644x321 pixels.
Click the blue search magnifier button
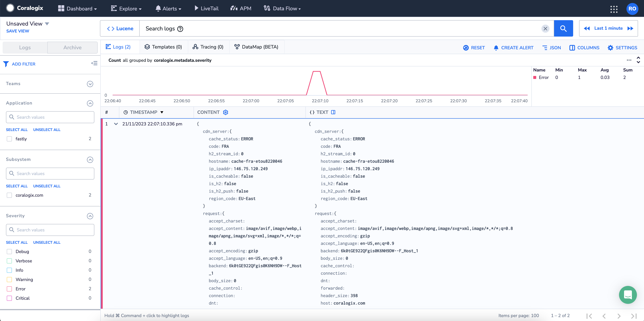point(563,28)
